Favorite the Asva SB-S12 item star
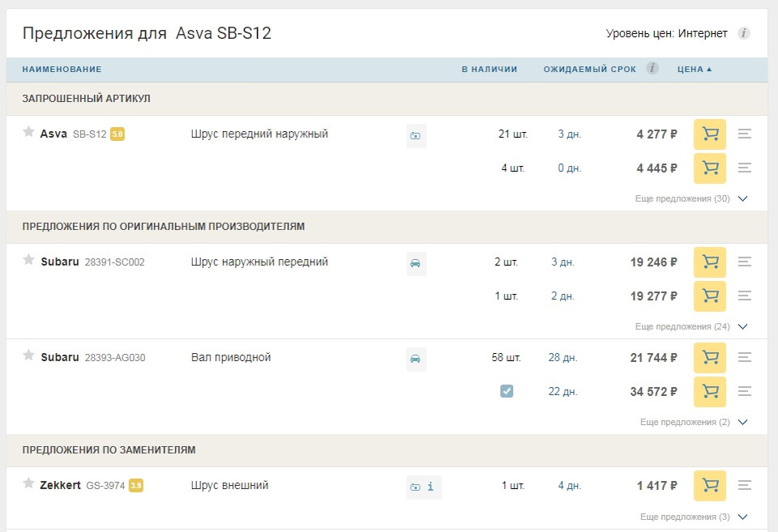This screenshot has width=778, height=532. click(x=29, y=131)
